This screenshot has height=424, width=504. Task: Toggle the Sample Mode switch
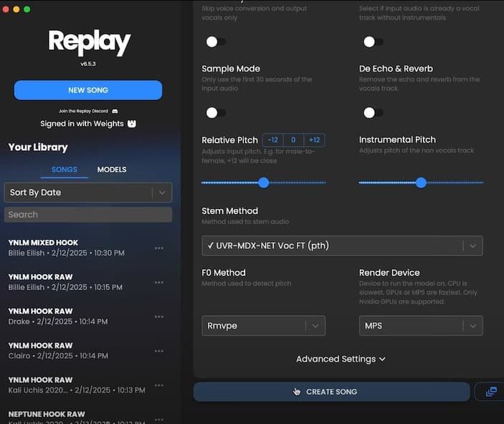click(x=216, y=112)
